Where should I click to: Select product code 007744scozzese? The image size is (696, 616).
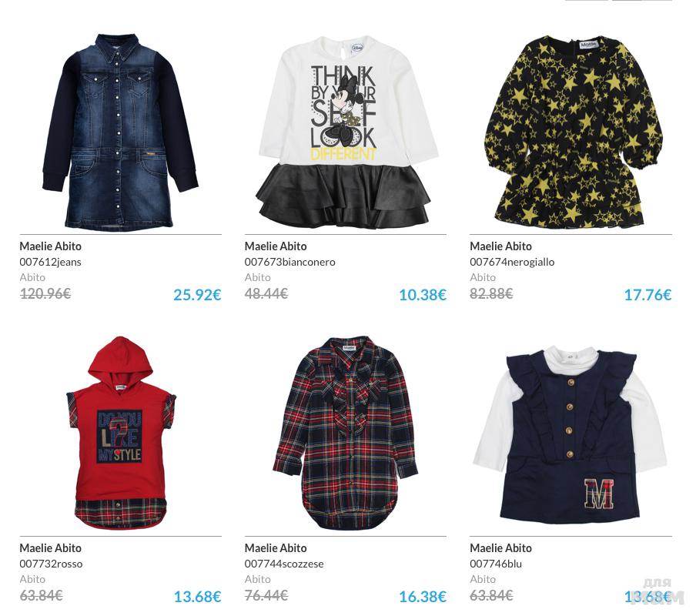pos(284,564)
